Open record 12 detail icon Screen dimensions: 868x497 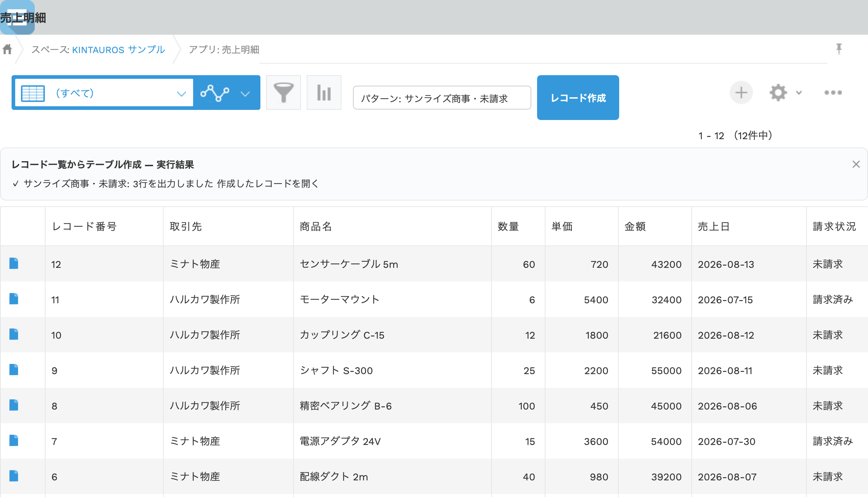(x=14, y=264)
